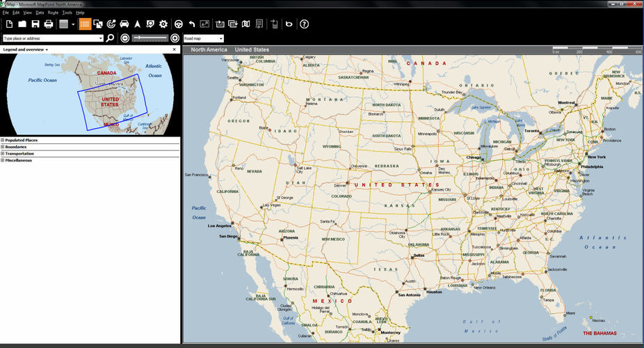Screen dimensions: 644x348
Task: Click the Chicago city label
Action: tap(474, 157)
